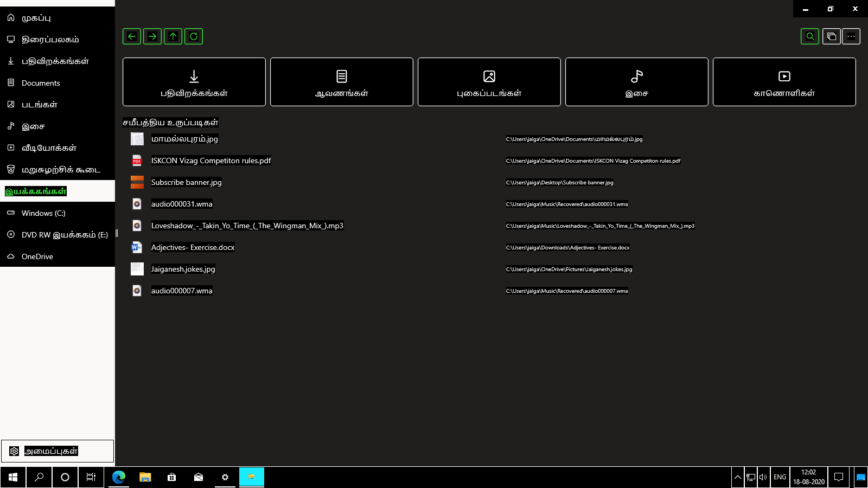Go up one folder level

173,36
